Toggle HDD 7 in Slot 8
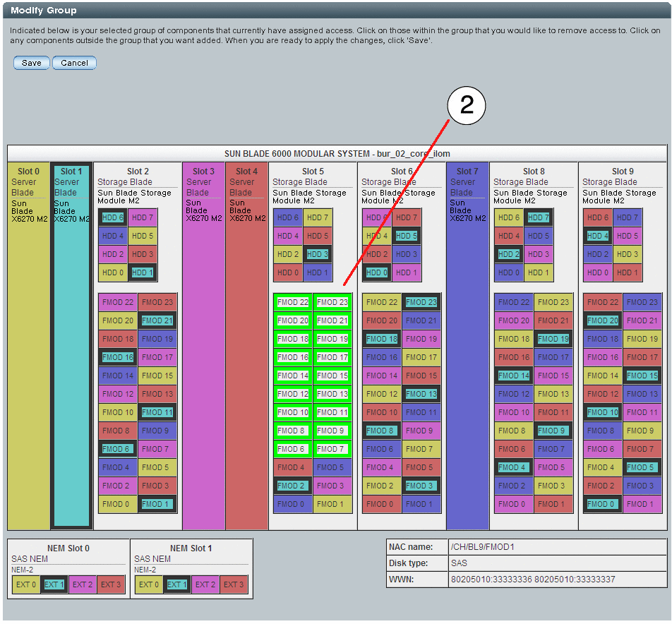 coord(539,217)
